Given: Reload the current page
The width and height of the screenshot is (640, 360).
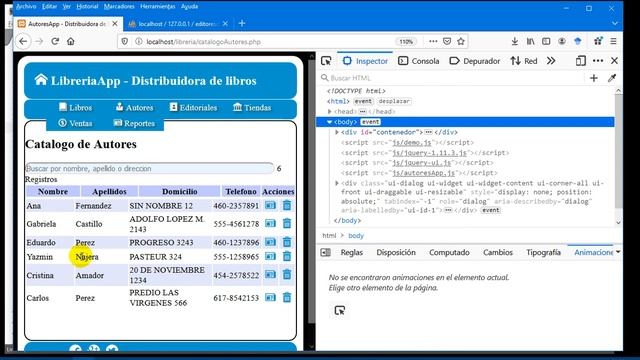Looking at the screenshot, I should (55, 41).
